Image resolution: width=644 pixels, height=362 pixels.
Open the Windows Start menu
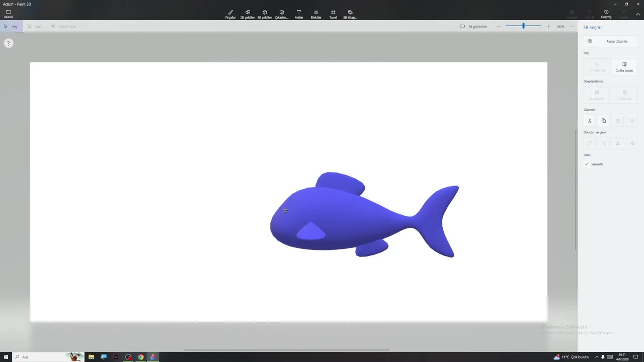[x=6, y=357]
